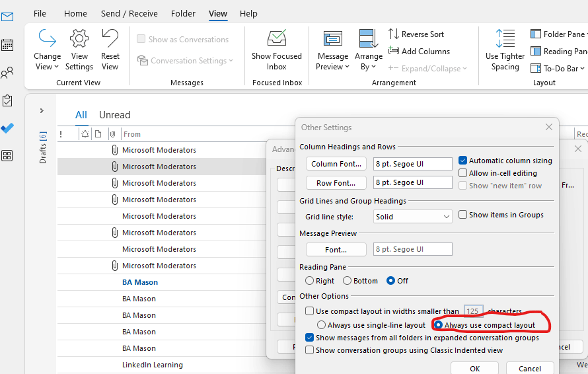Confirm Other Settings with OK
Image resolution: width=588 pixels, height=374 pixels.
[474, 368]
